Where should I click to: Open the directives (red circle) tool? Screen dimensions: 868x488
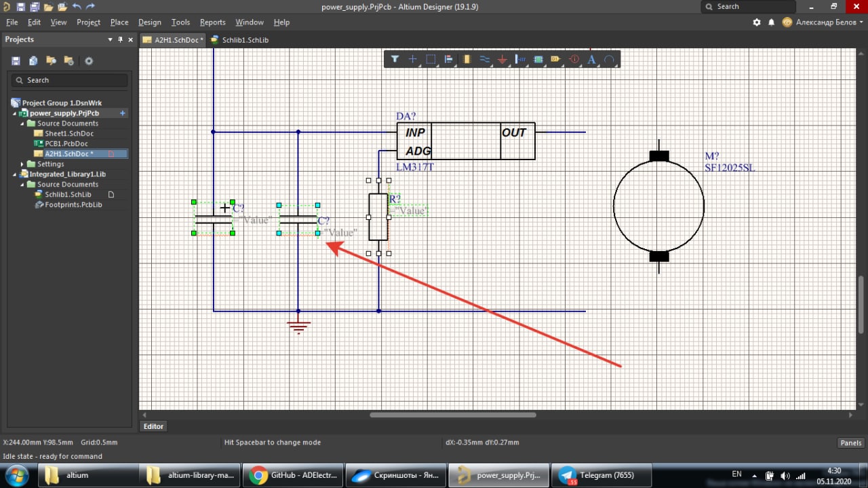tap(574, 60)
